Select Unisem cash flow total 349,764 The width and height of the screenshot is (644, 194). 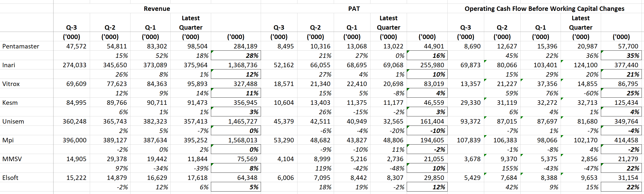click(626, 122)
